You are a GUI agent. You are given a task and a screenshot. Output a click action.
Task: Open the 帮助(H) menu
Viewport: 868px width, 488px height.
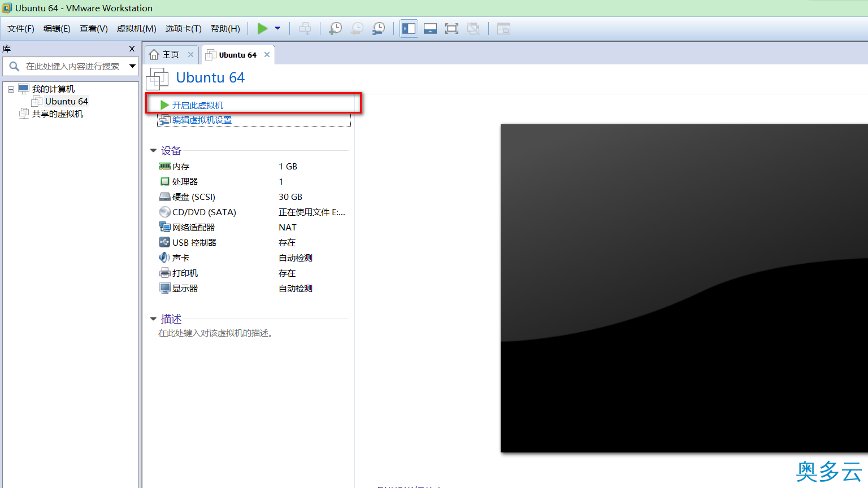coord(225,28)
